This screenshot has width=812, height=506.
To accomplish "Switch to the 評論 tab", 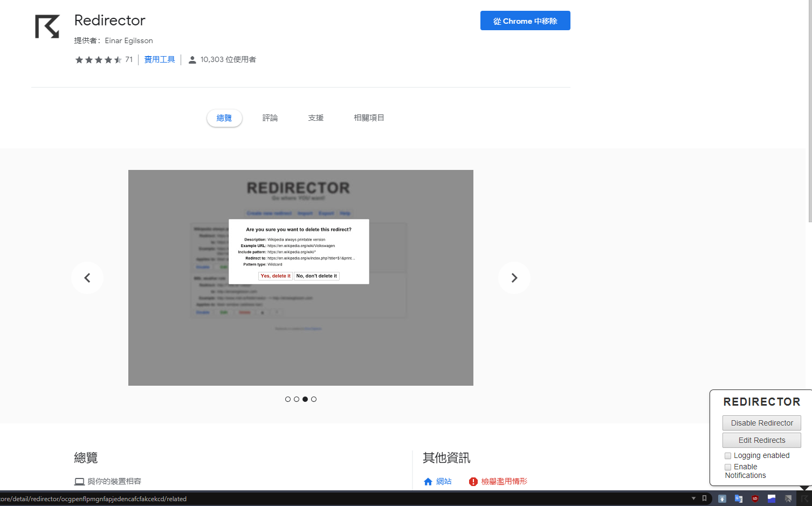I will point(270,118).
